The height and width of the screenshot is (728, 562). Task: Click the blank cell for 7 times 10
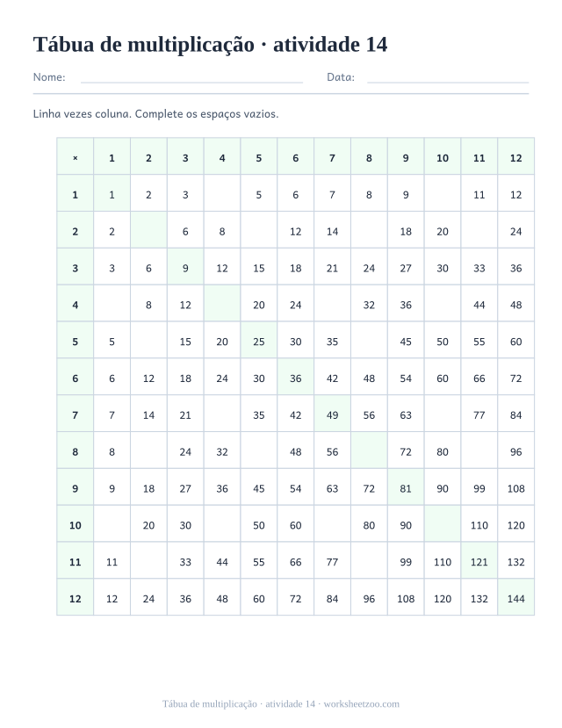click(443, 415)
